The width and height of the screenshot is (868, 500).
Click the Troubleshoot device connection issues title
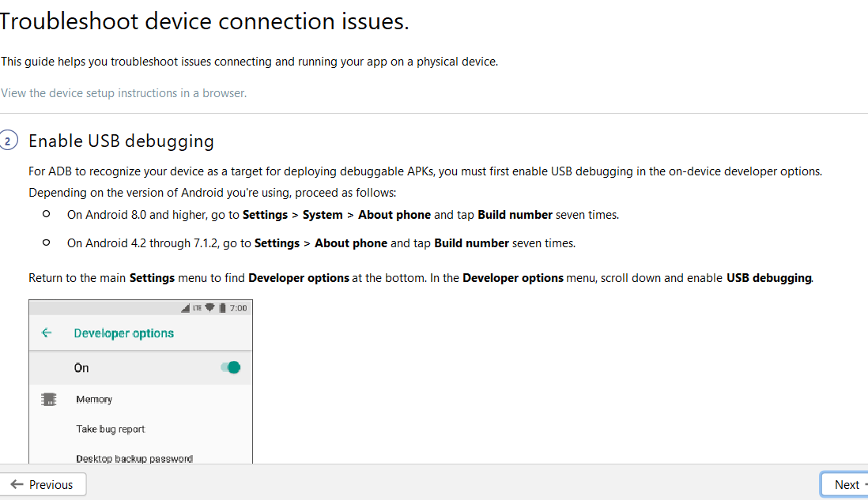tap(204, 21)
